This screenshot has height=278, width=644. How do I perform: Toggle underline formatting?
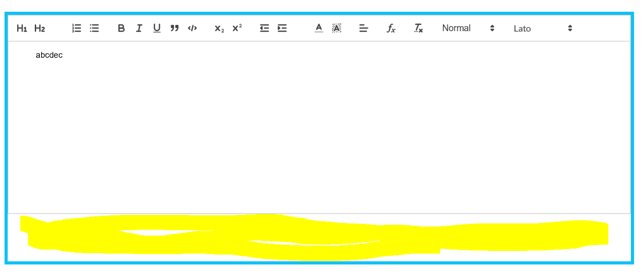(157, 28)
